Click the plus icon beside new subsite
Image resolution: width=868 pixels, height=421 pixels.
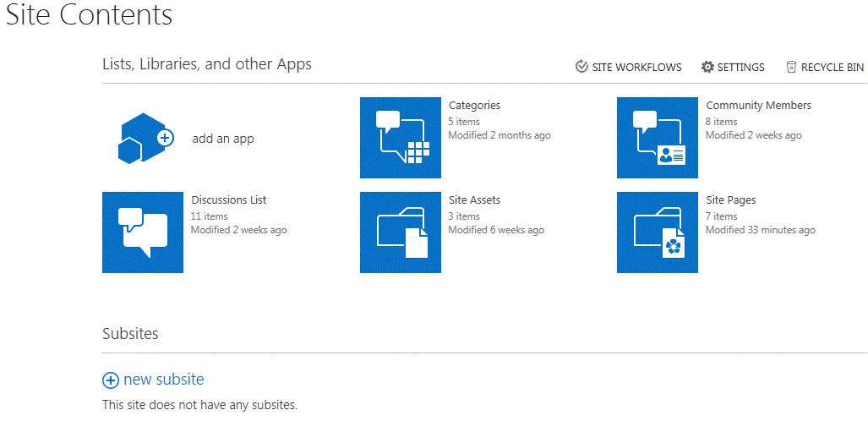tap(110, 380)
